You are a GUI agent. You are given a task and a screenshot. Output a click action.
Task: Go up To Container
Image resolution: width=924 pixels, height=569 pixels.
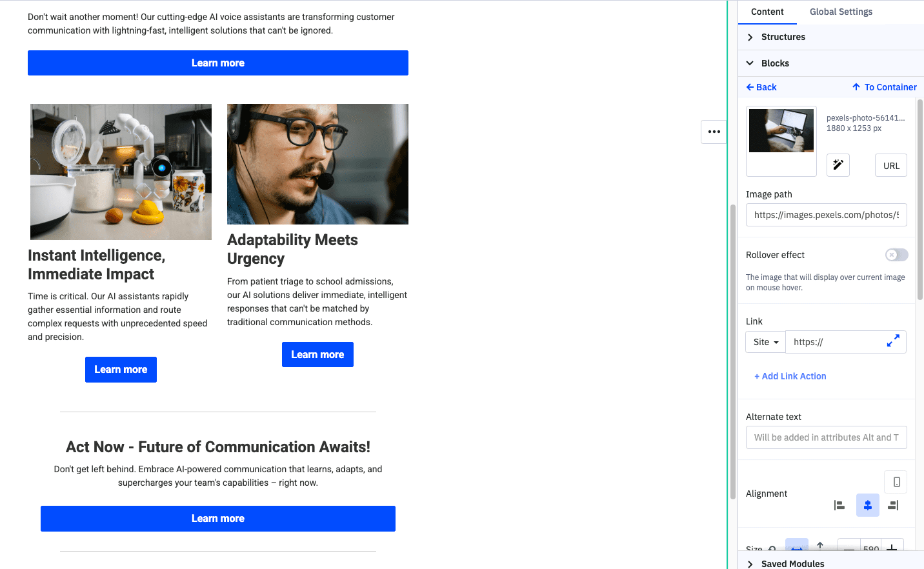pyautogui.click(x=884, y=87)
